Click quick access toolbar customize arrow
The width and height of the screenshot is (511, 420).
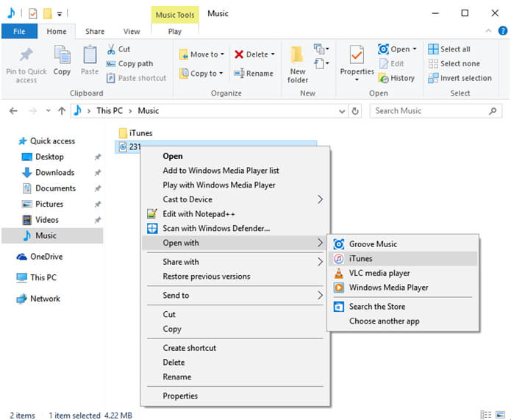click(x=60, y=14)
